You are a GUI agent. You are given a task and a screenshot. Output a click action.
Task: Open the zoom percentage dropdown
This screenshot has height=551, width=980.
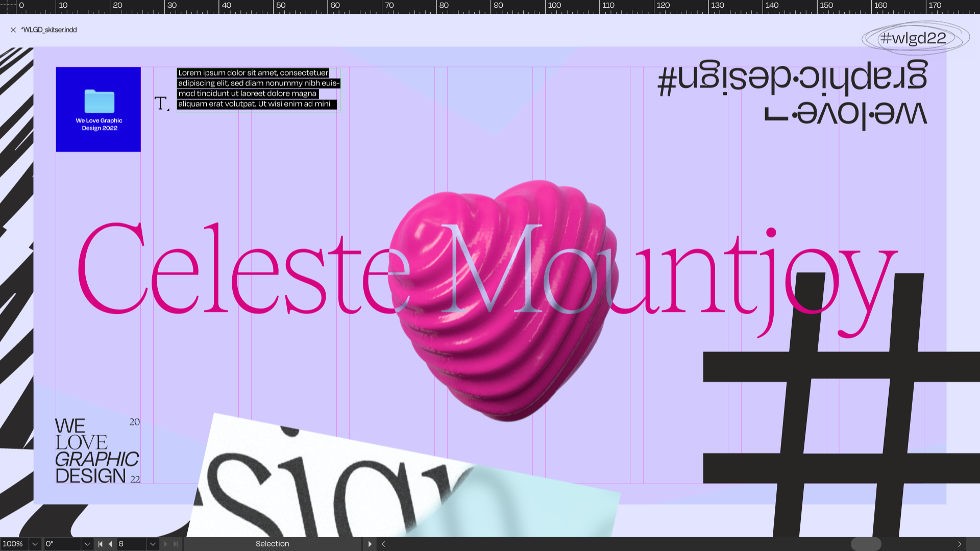click(35, 544)
